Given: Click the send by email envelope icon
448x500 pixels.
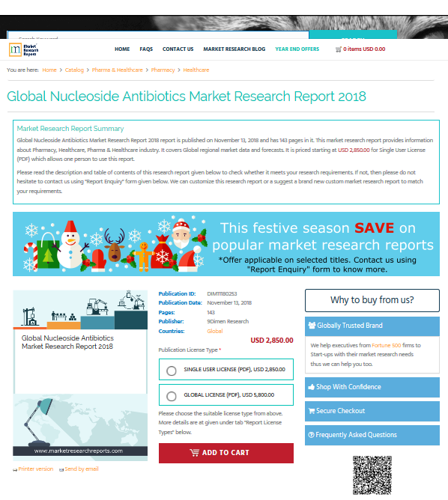Looking at the screenshot, I should coord(61,470).
